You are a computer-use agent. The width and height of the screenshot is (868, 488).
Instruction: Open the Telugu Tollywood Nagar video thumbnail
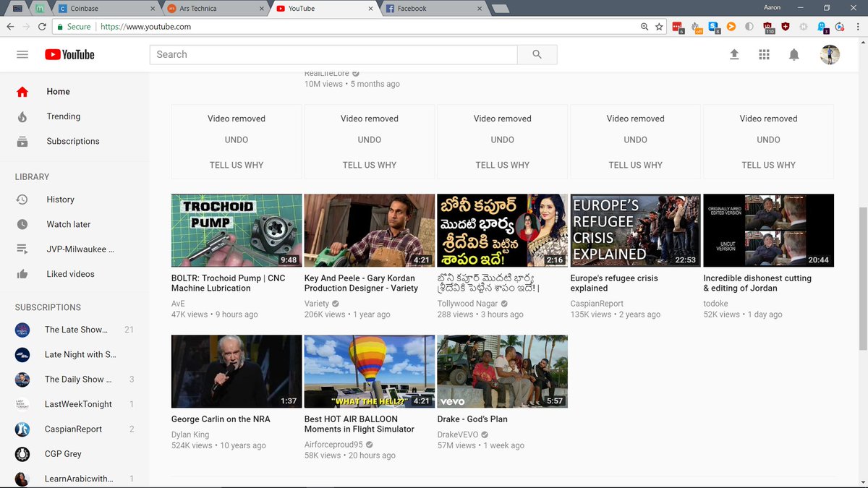click(503, 231)
